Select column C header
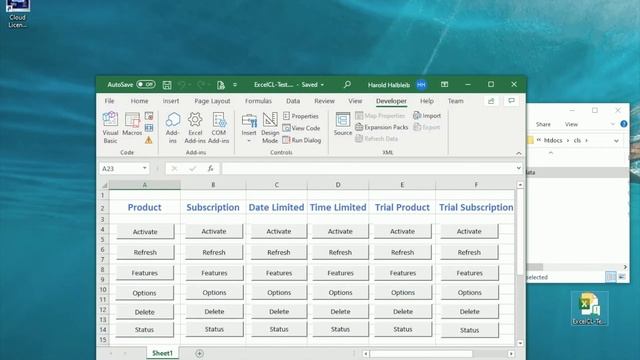This screenshot has height=360, width=640. 276,185
